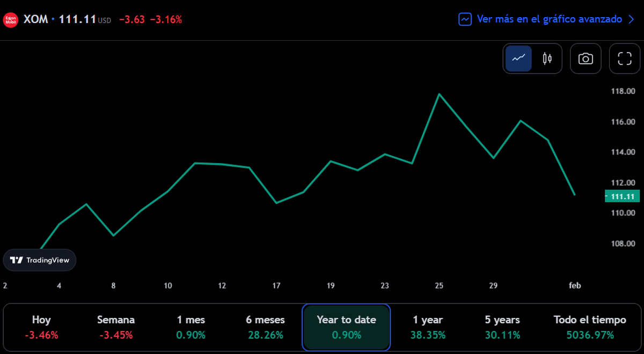View the "1 year" performance
The height and width of the screenshot is (354, 644).
[427, 327]
